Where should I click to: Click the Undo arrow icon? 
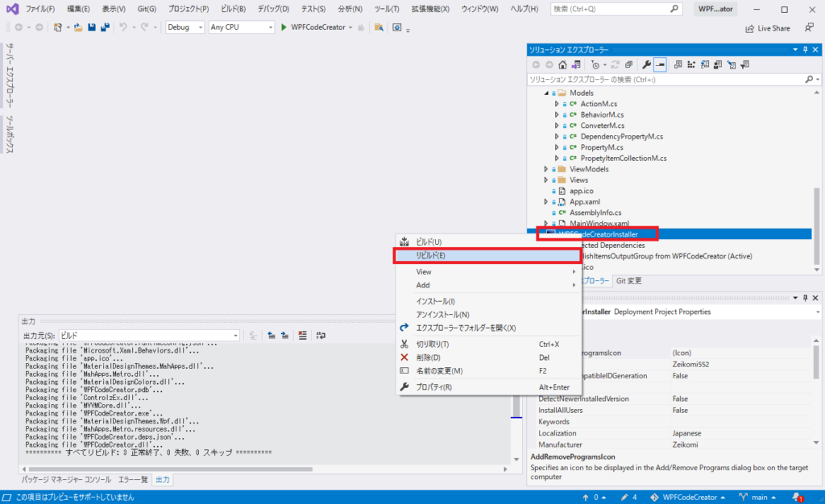tap(123, 27)
